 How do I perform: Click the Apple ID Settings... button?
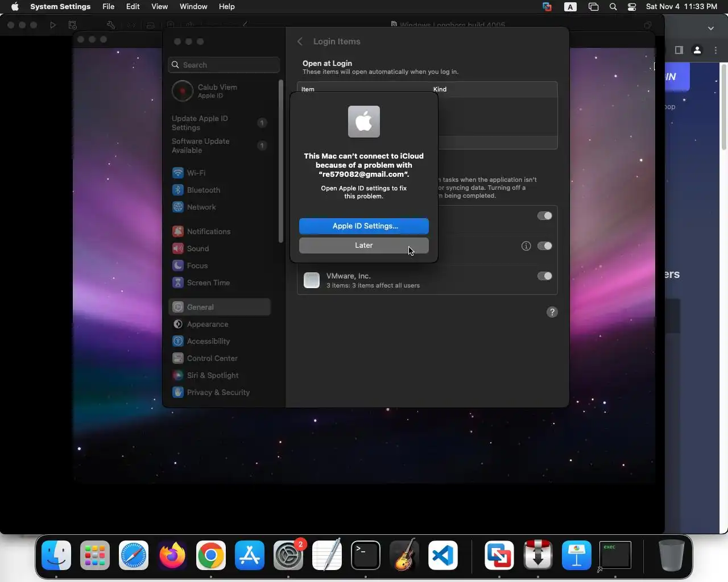tap(364, 226)
